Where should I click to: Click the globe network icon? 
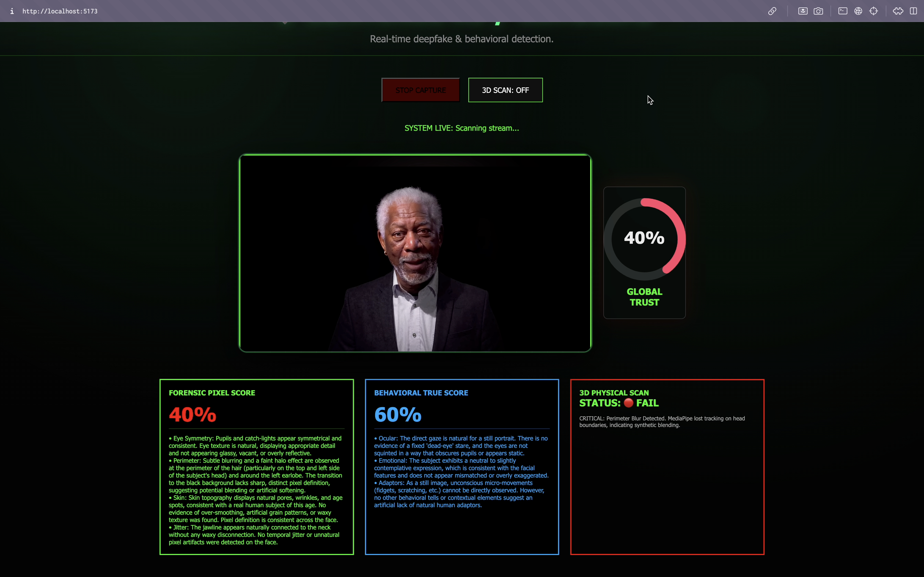(858, 11)
